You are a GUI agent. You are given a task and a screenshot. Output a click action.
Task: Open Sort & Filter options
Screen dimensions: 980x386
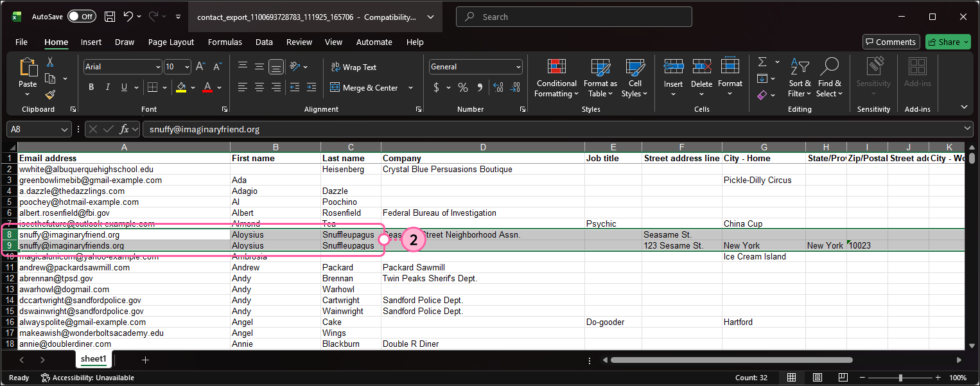coord(800,77)
